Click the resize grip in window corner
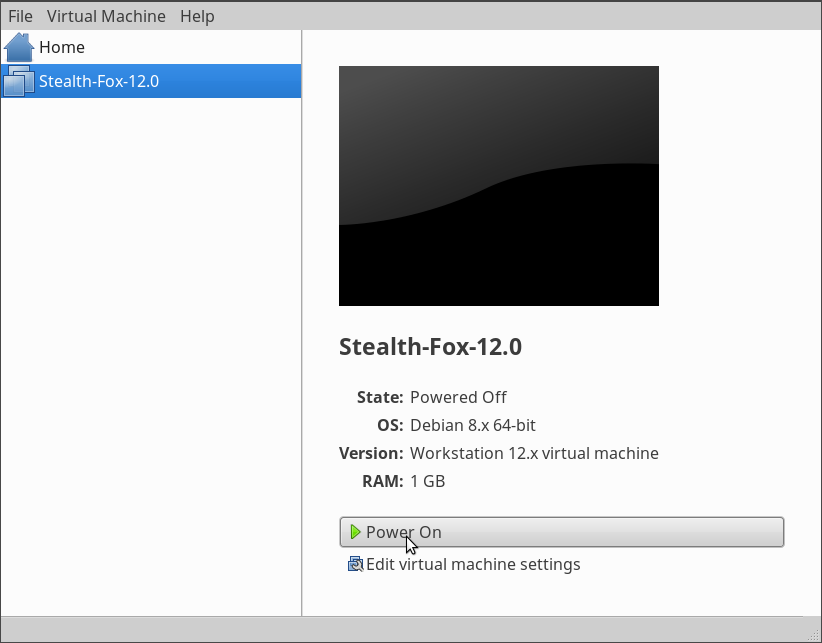Image resolution: width=822 pixels, height=643 pixels. [814, 635]
